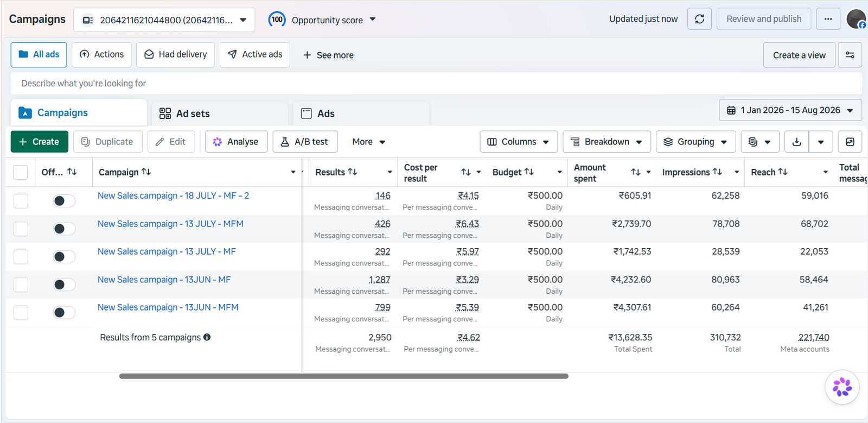This screenshot has width=868, height=423.
Task: Click the calendar icon in the date range picker
Action: 731,110
